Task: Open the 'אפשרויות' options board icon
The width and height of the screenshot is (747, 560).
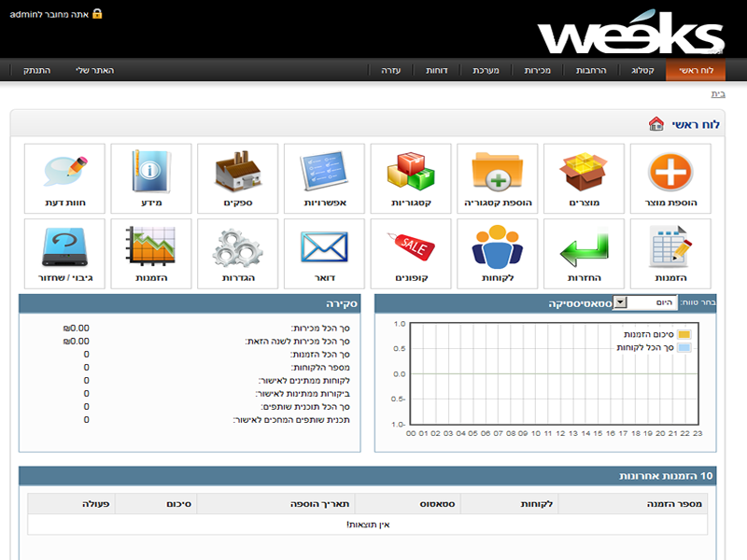Action: pos(324,173)
